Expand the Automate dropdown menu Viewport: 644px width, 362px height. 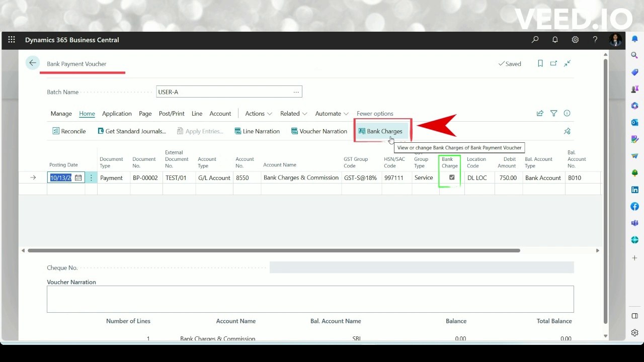pyautogui.click(x=332, y=114)
